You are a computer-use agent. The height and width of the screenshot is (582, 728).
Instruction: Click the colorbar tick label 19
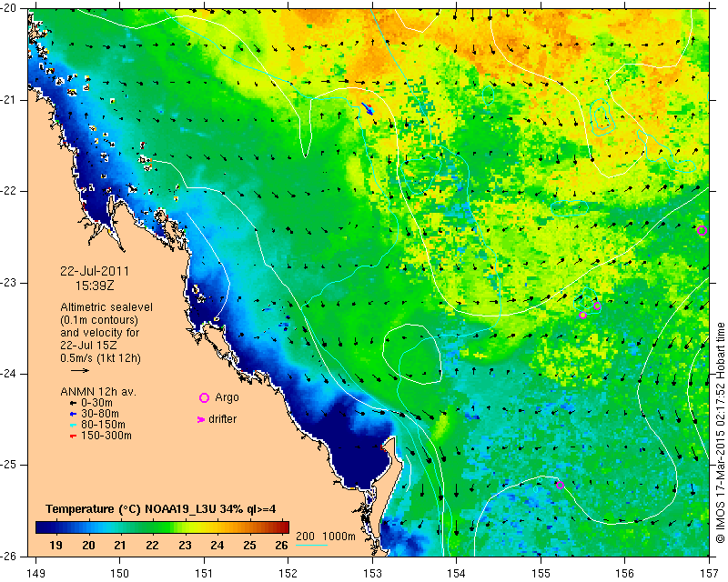(56, 546)
